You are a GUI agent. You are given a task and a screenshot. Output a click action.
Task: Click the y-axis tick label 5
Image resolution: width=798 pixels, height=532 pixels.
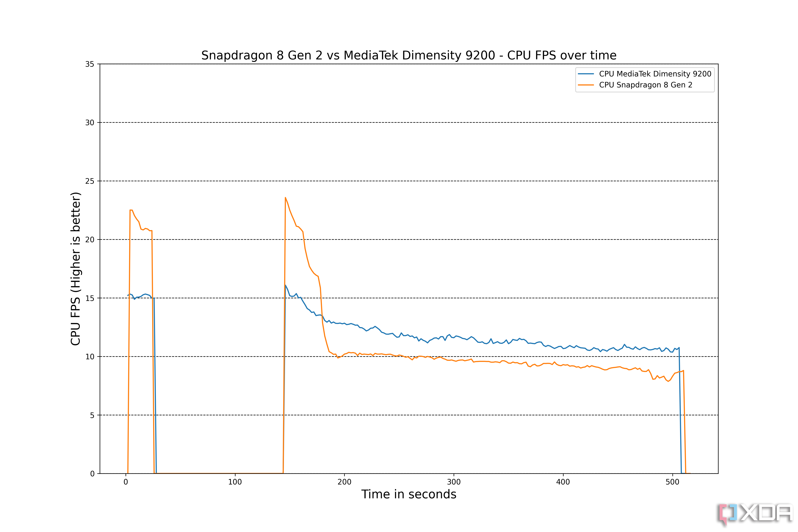pyautogui.click(x=92, y=415)
